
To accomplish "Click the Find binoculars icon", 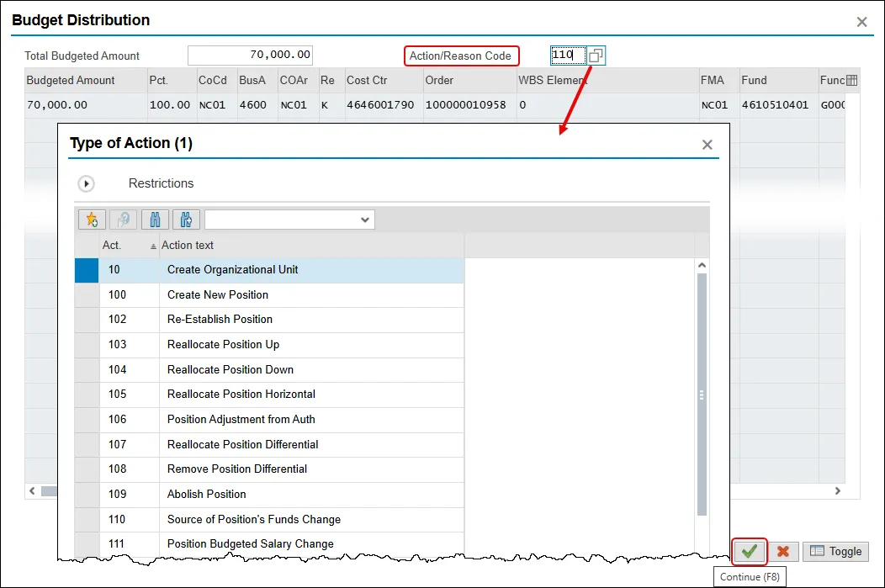I will pos(156,220).
